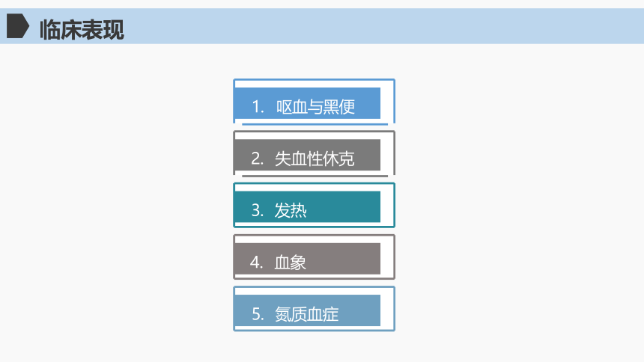Image resolution: width=644 pixels, height=362 pixels.
Task: Click the blue underline below the 呕血与黑便 box
Action: 315,124
